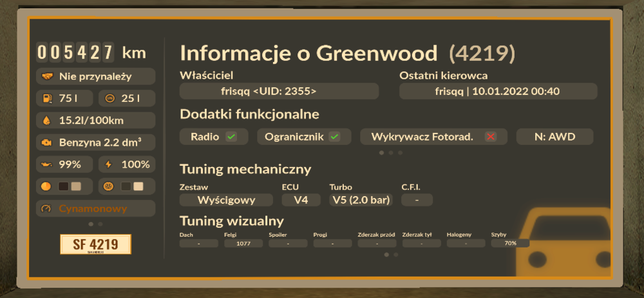Click the oil can icon next to 99%

click(47, 164)
